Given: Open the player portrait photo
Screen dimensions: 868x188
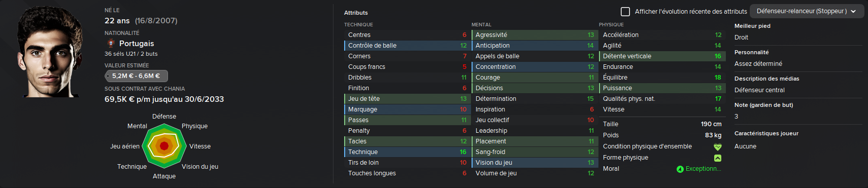Looking at the screenshot, I should coord(50,51).
